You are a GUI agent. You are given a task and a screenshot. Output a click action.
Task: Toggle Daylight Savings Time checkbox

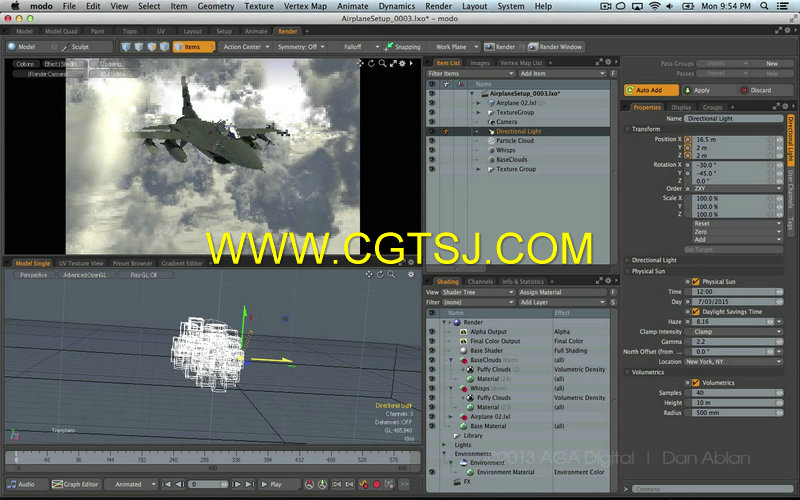click(695, 312)
